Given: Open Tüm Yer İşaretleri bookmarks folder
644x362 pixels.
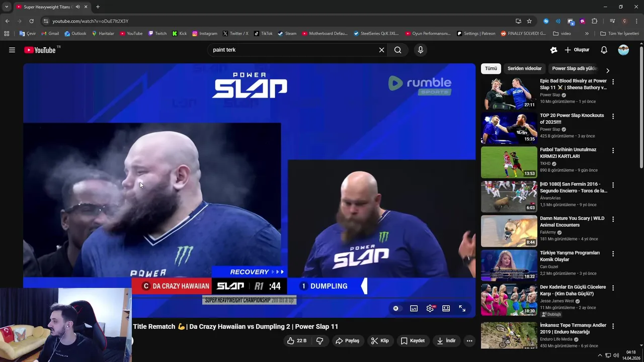Looking at the screenshot, I should [x=619, y=34].
